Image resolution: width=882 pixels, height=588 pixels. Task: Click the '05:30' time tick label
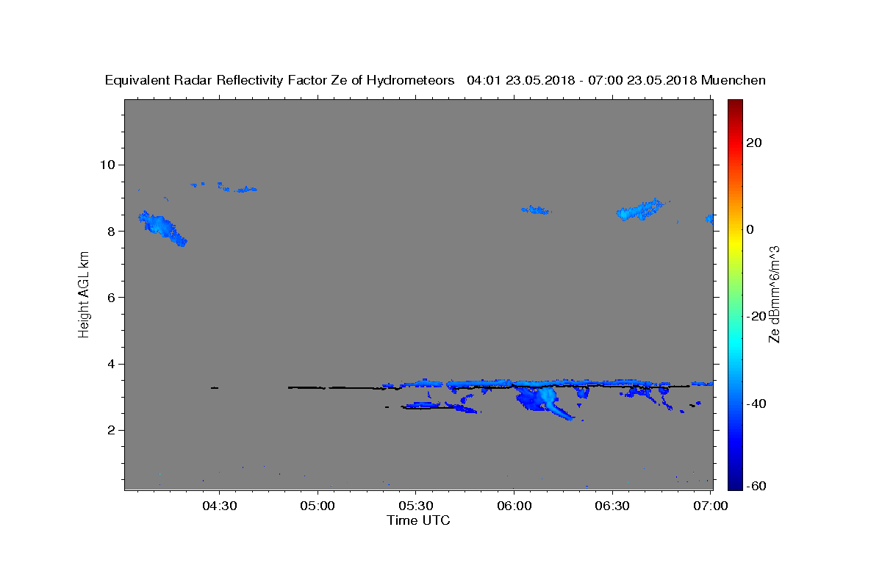point(415,506)
